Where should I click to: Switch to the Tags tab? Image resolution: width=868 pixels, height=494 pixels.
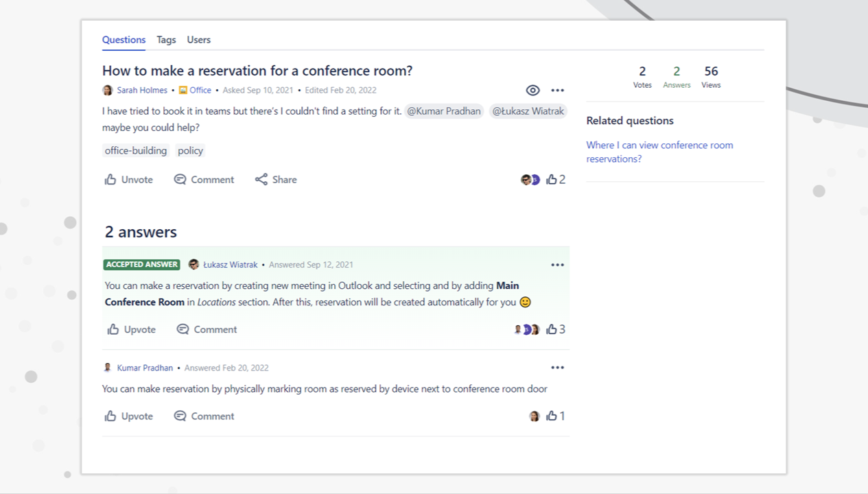tap(166, 40)
